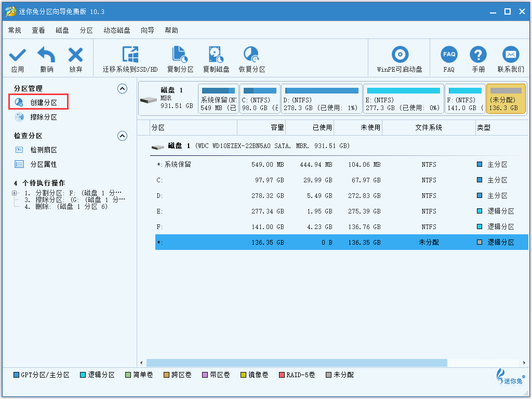Open the FAQ icon
532x399 pixels.
pos(449,54)
